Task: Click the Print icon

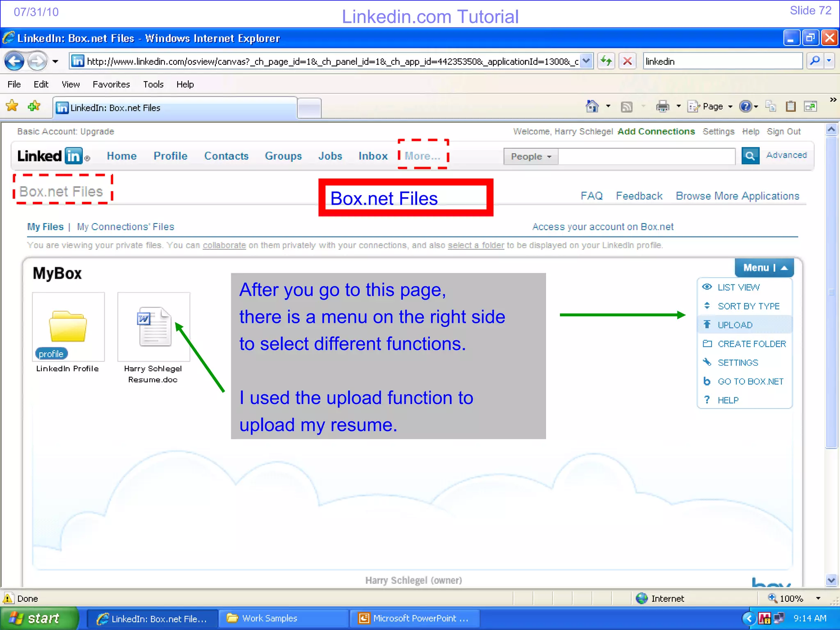Action: 662,107
